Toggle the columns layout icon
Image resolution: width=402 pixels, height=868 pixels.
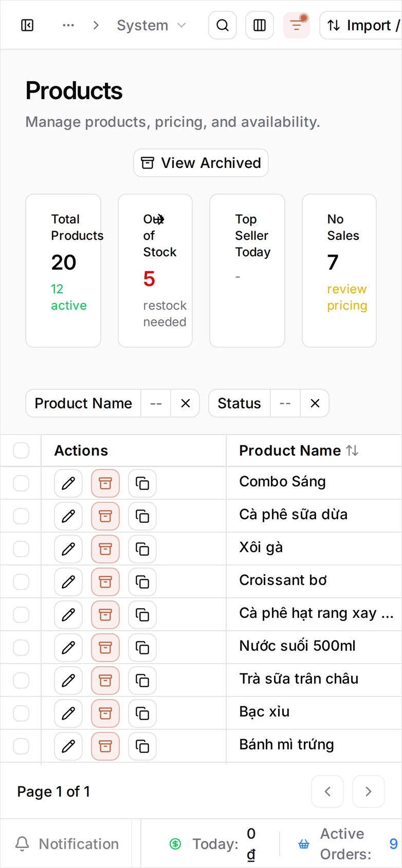(260, 25)
